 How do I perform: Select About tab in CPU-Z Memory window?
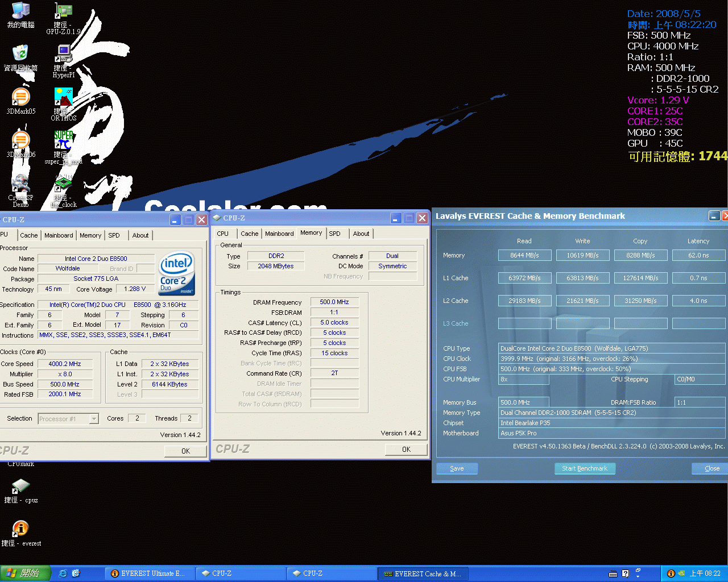361,234
